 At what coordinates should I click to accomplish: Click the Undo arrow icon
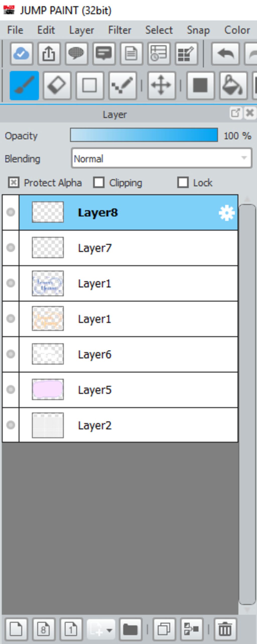pos(225,54)
